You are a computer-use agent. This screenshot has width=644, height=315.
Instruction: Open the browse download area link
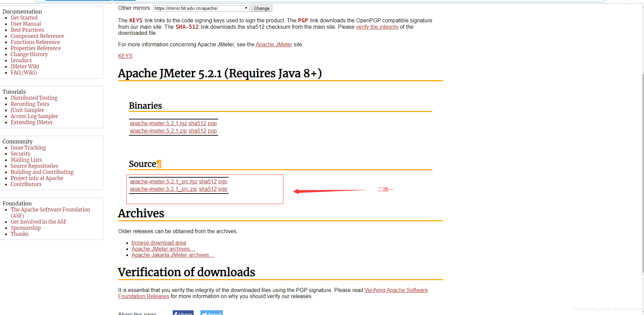click(159, 243)
